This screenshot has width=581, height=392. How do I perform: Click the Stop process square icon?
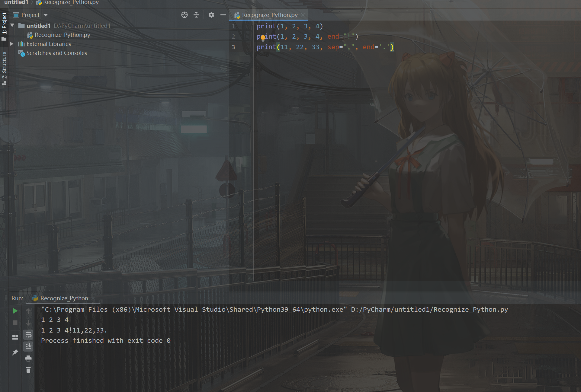pos(15,323)
